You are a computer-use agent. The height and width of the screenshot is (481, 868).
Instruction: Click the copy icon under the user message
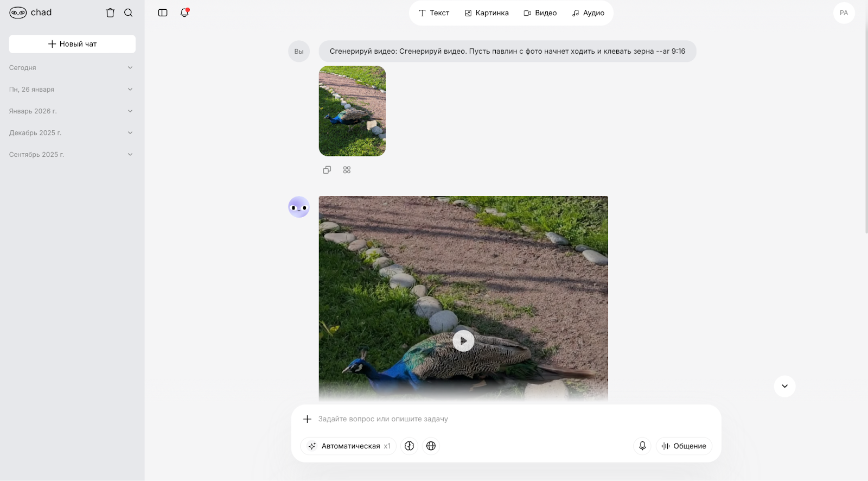pyautogui.click(x=327, y=170)
